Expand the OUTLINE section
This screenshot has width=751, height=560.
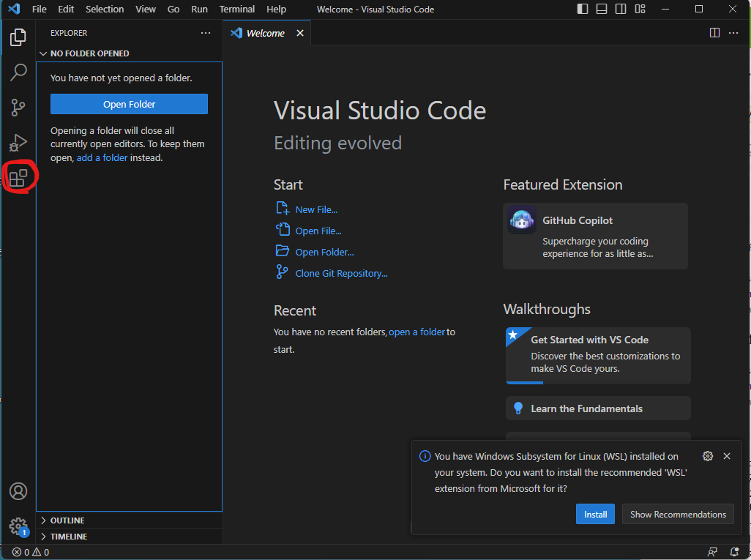click(x=129, y=520)
